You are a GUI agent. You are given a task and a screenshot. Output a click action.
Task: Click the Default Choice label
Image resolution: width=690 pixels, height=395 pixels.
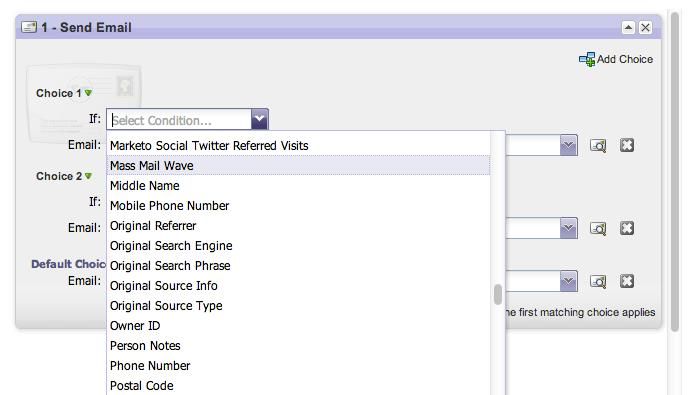coord(68,264)
